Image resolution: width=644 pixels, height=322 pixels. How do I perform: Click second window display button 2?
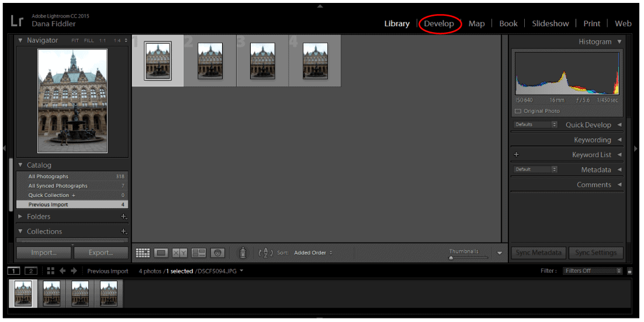point(31,271)
